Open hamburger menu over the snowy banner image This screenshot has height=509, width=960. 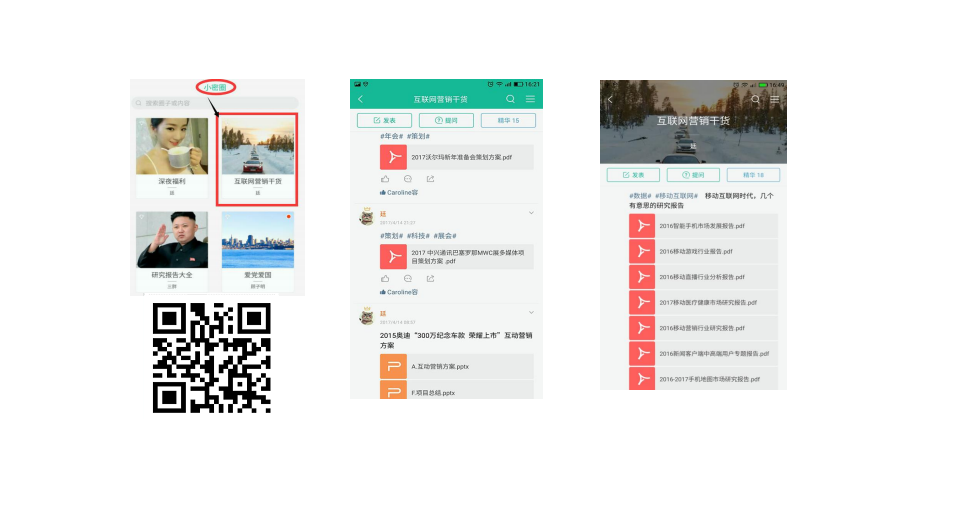click(774, 99)
